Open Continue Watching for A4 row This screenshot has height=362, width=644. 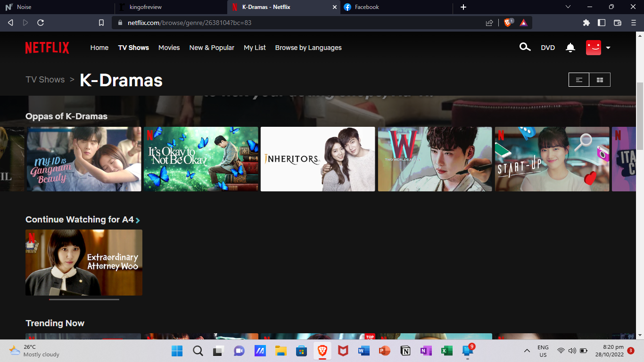(x=83, y=220)
